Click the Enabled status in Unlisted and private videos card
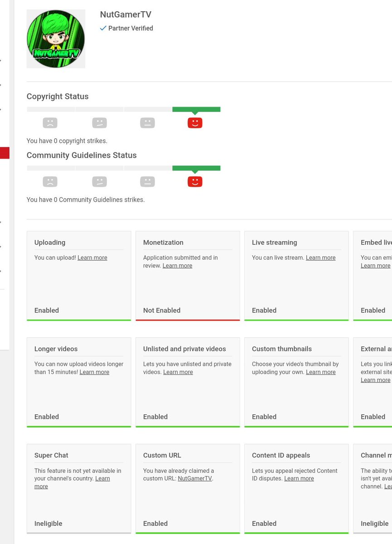The width and height of the screenshot is (392, 544). 155,417
